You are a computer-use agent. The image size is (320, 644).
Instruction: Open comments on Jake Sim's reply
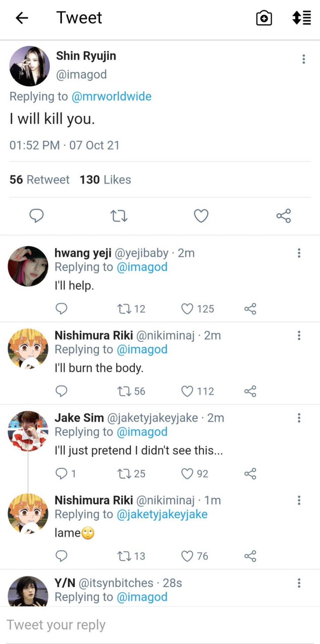(x=62, y=474)
